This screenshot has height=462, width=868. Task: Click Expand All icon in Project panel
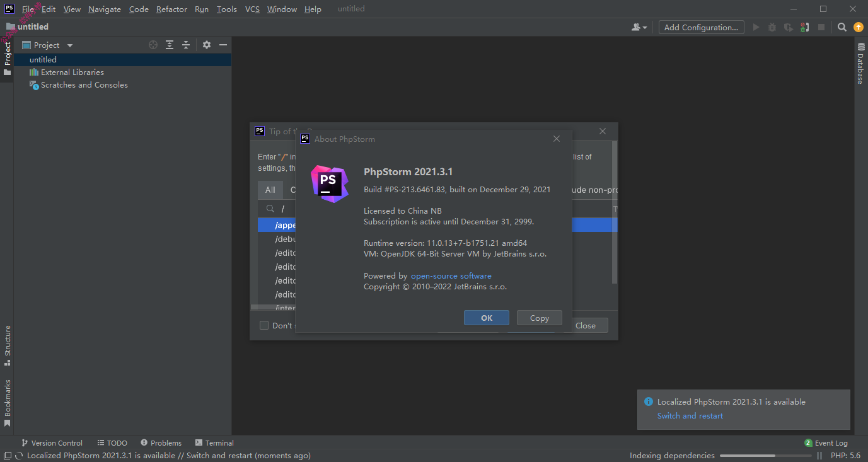pyautogui.click(x=170, y=45)
